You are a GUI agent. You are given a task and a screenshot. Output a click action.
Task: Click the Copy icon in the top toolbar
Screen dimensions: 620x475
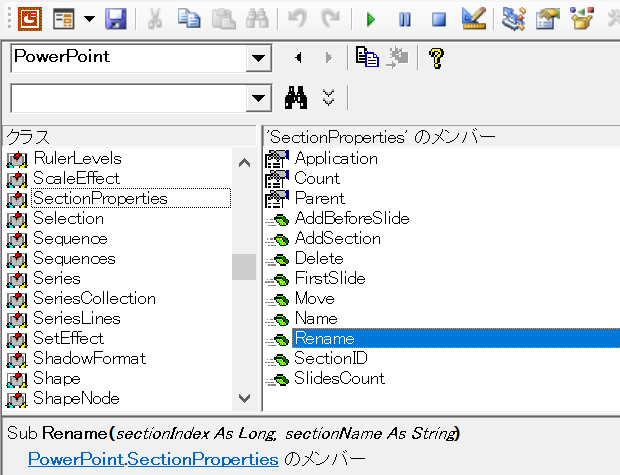pos(189,19)
